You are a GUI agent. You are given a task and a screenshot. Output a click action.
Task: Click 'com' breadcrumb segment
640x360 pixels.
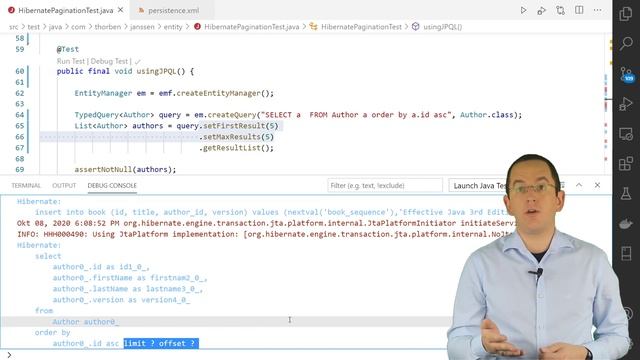(x=78, y=27)
